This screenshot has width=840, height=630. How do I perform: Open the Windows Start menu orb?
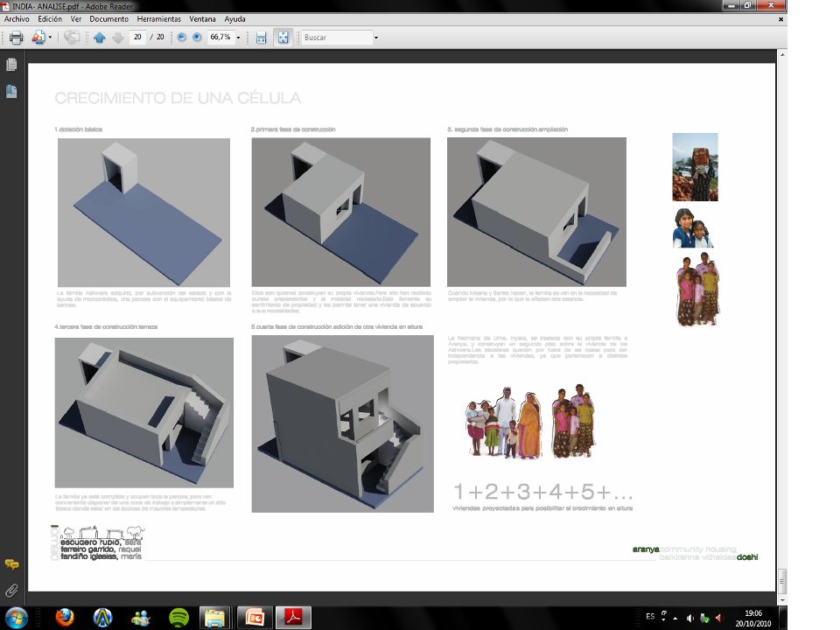[x=16, y=618]
